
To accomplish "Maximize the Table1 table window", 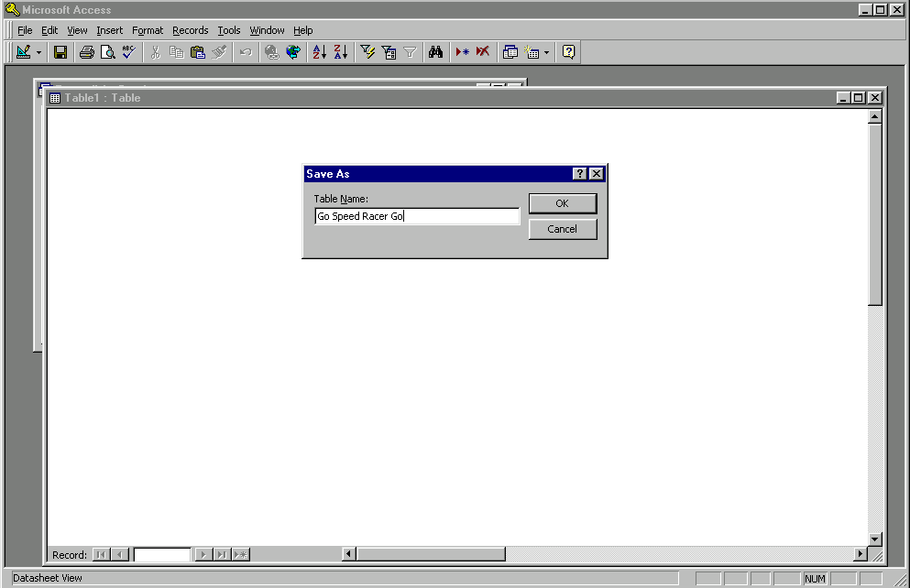I will [x=859, y=98].
